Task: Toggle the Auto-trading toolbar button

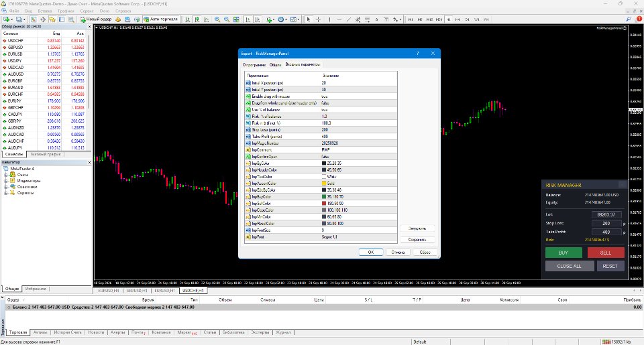Action: click(x=160, y=19)
